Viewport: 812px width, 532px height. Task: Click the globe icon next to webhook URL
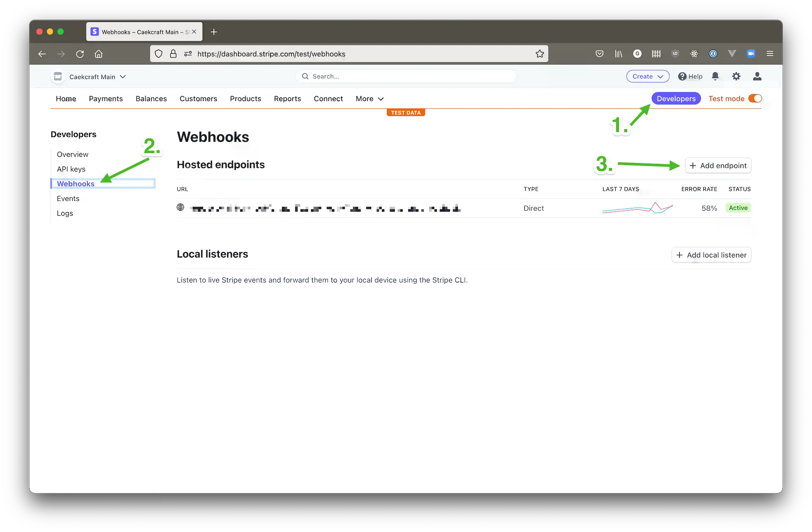point(181,207)
